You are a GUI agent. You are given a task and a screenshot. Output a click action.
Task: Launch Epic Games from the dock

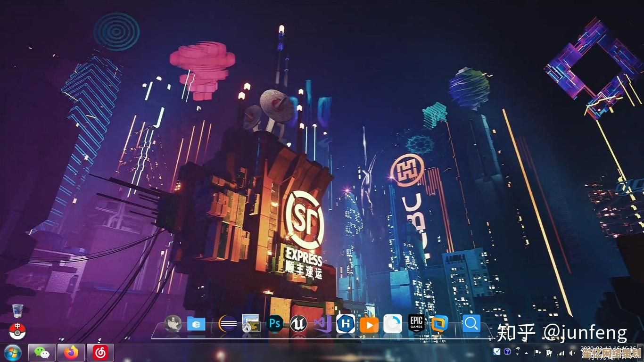416,323
